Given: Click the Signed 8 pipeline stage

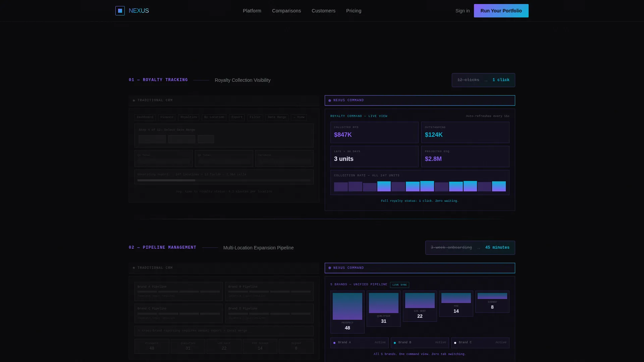Looking at the screenshot, I should tap(492, 302).
